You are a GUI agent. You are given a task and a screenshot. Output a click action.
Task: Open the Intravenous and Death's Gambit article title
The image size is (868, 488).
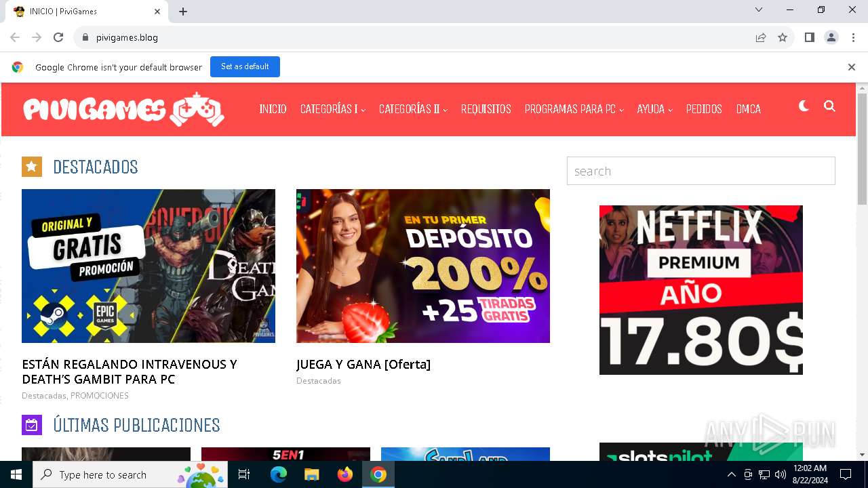[130, 371]
